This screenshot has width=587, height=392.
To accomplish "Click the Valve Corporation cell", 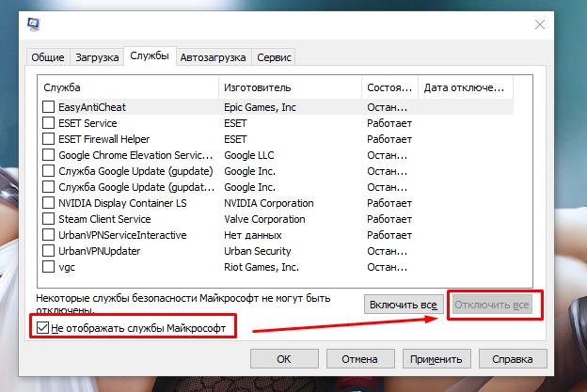I will click(x=264, y=219).
